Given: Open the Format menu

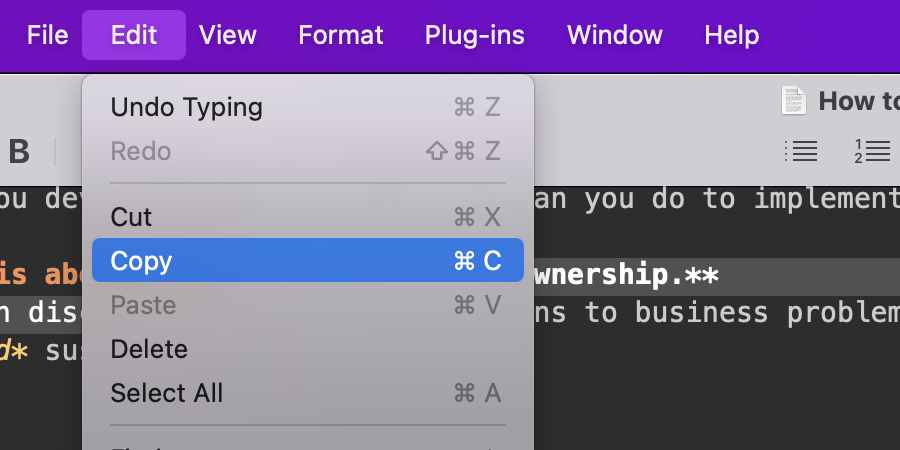Looking at the screenshot, I should point(341,35).
